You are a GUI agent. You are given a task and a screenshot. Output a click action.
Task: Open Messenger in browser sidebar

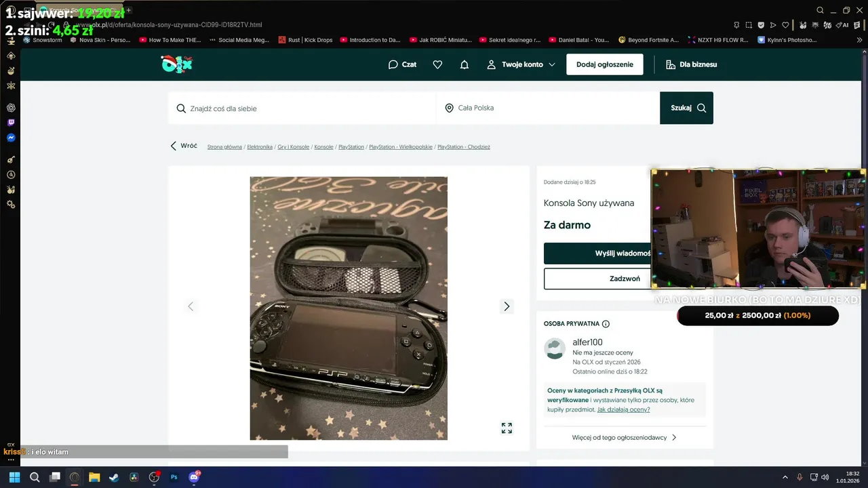pos(11,138)
